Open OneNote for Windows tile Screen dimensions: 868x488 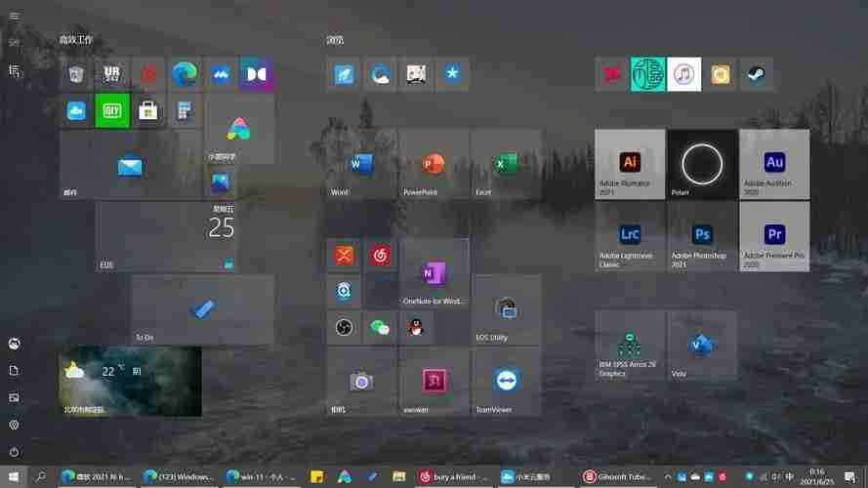pos(434,273)
